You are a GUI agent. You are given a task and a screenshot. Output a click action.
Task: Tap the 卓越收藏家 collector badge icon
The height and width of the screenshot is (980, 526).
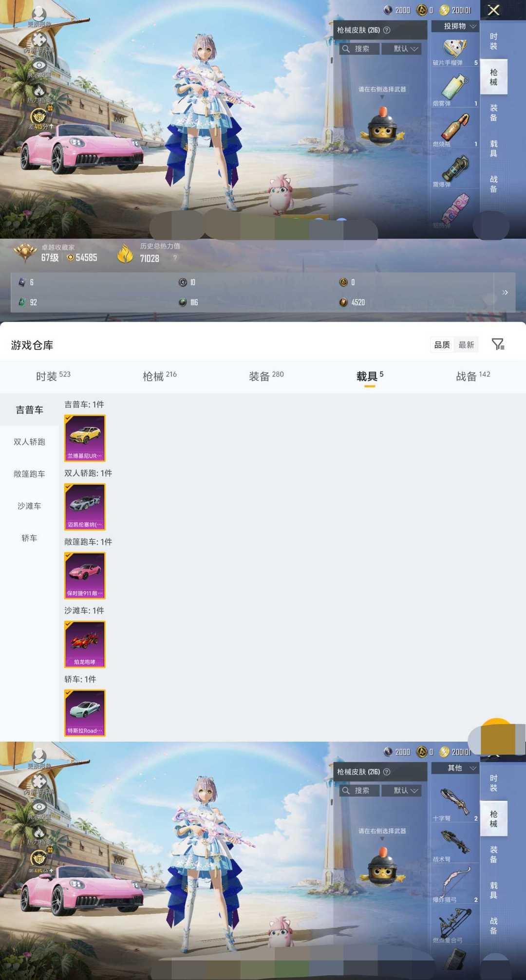point(24,252)
